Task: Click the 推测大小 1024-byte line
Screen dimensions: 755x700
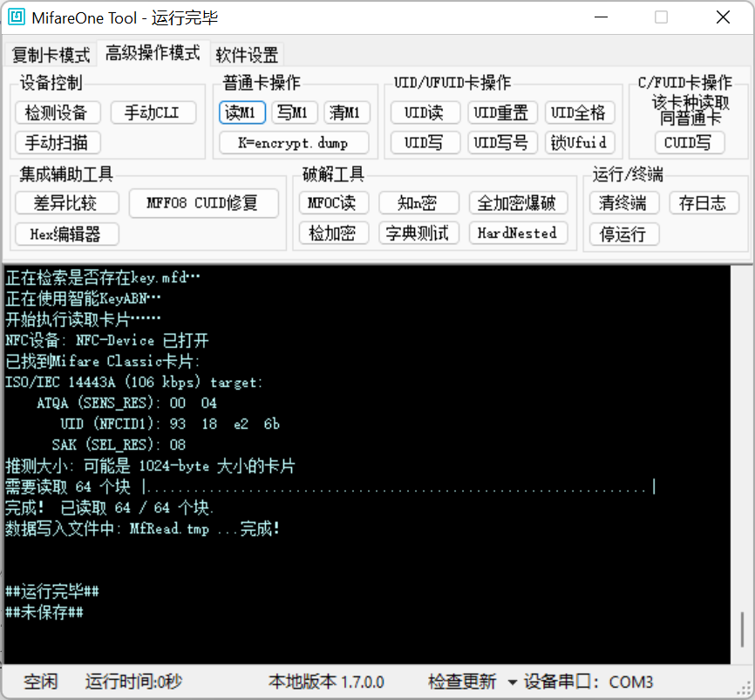Action: point(150,466)
